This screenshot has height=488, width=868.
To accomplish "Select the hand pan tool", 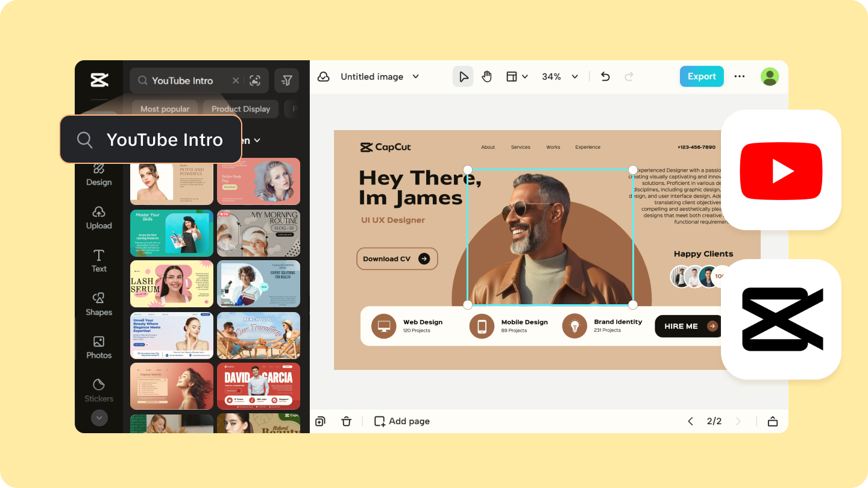I will [486, 77].
